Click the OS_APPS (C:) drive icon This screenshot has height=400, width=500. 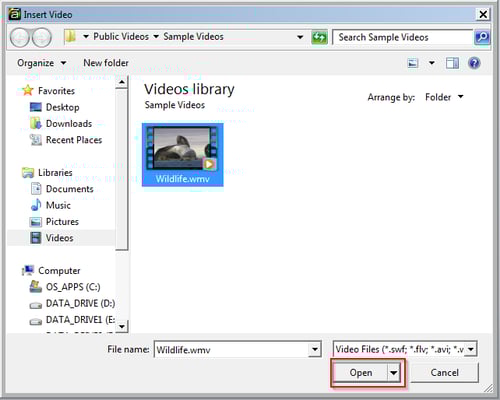pos(35,287)
